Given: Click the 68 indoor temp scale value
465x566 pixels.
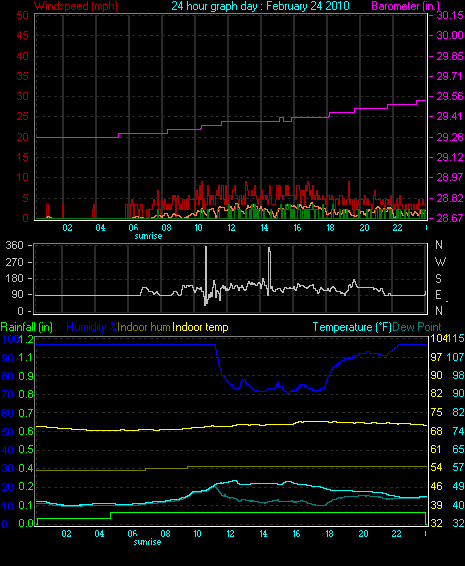Looking at the screenshot, I should [436, 431].
